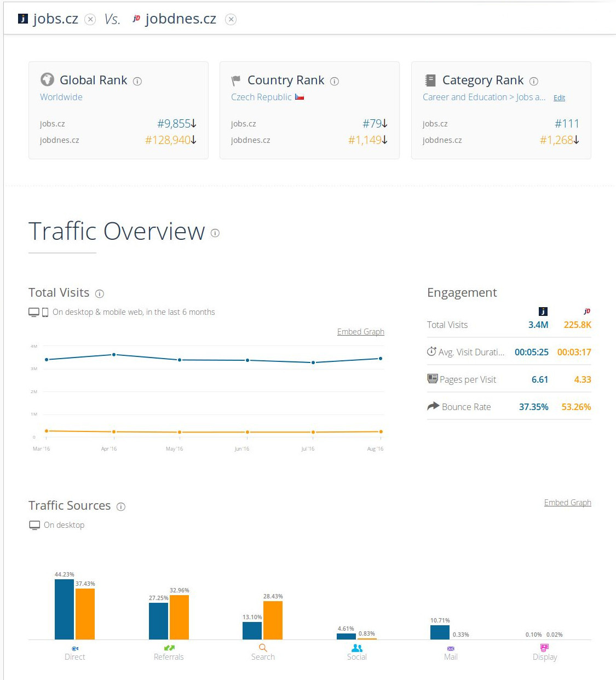Screen dimensions: 616x680
Task: Click the Global Rank info icon
Action: click(x=137, y=82)
